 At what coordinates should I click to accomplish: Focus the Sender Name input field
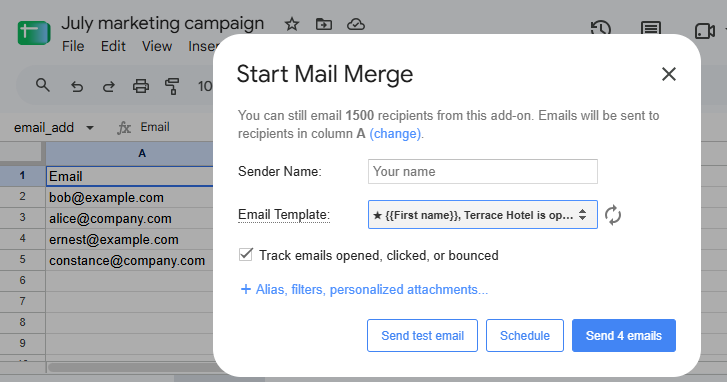pos(483,172)
